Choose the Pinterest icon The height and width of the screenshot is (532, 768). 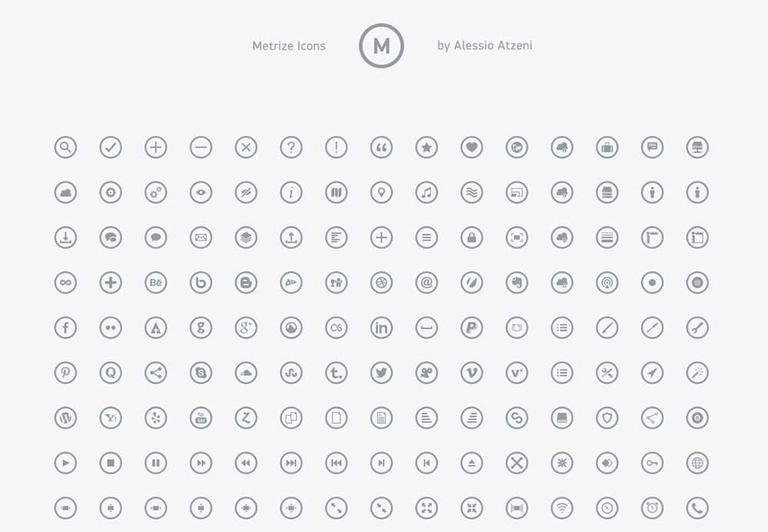[x=65, y=372]
